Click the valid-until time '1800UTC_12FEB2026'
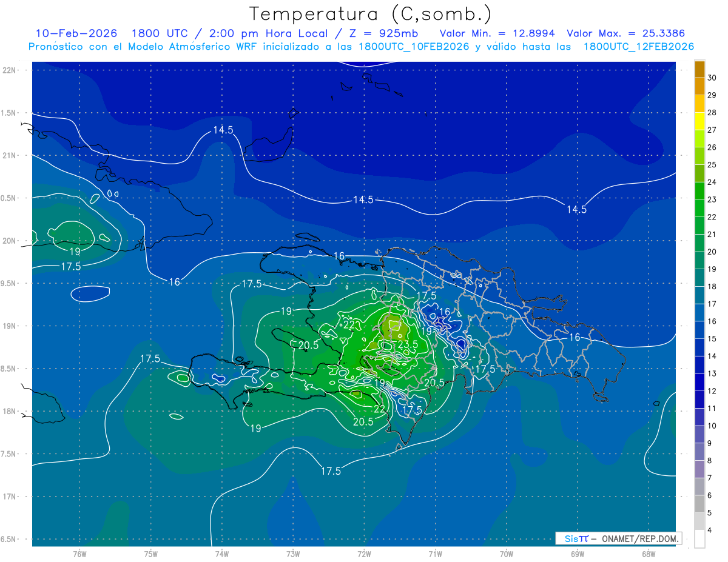This screenshot has height=562, width=728. pyautogui.click(x=639, y=47)
